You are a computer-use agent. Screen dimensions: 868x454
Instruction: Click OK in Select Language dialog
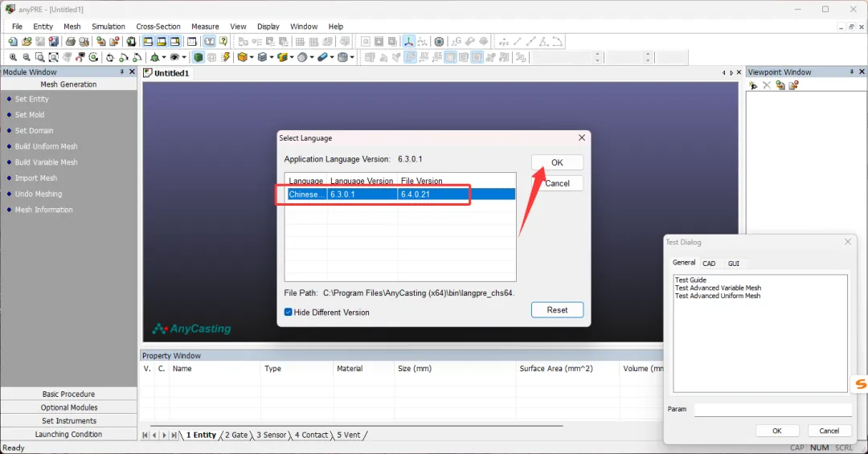557,162
